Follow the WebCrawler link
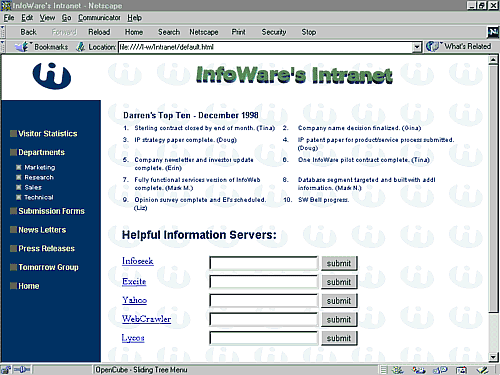The width and height of the screenshot is (500, 375). point(146,319)
